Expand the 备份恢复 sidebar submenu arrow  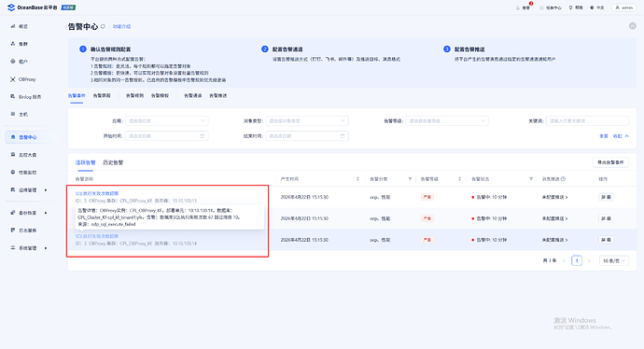46,213
